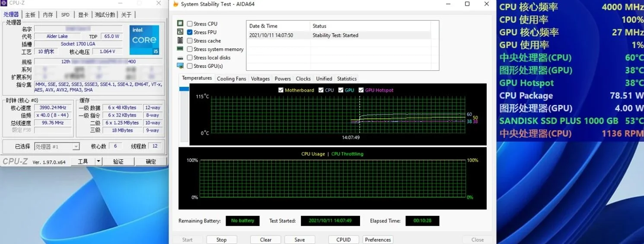Screen dimensions: 644x244
Task: Open the Preferences dialog
Action: [378, 240]
